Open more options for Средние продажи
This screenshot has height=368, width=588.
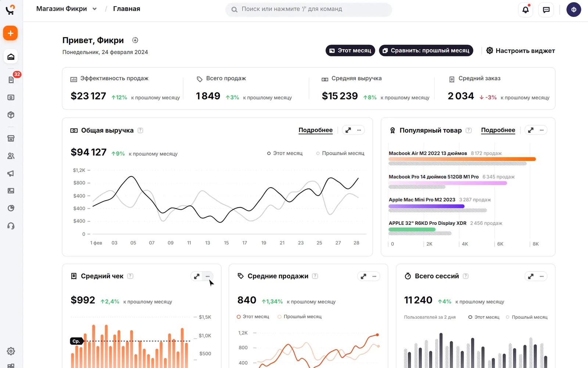[x=374, y=276]
